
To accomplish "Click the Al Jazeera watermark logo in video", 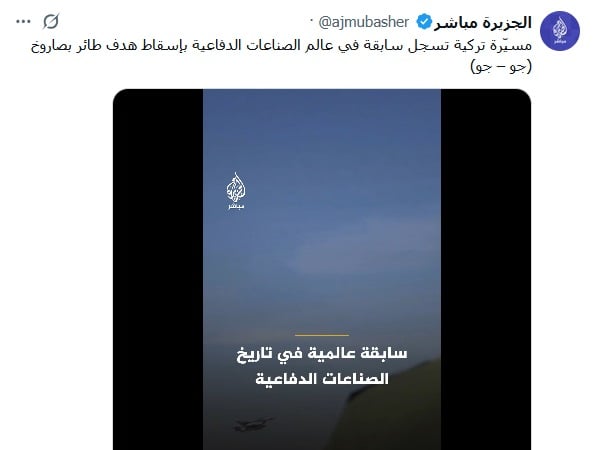I will point(236,191).
